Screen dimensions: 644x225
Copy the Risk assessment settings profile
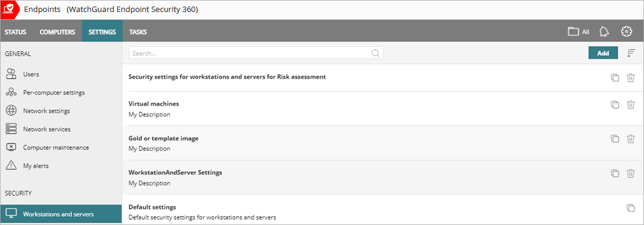(x=615, y=78)
